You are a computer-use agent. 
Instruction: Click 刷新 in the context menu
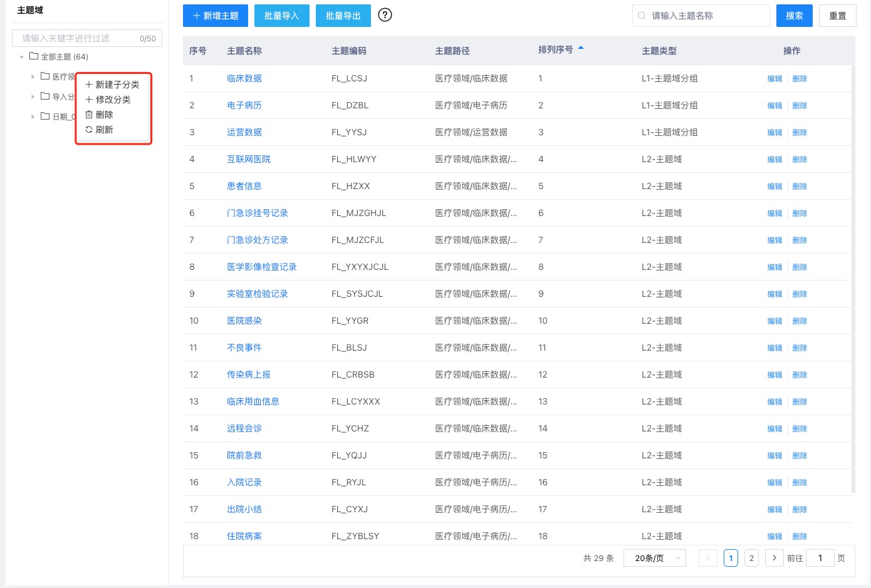[x=100, y=130]
